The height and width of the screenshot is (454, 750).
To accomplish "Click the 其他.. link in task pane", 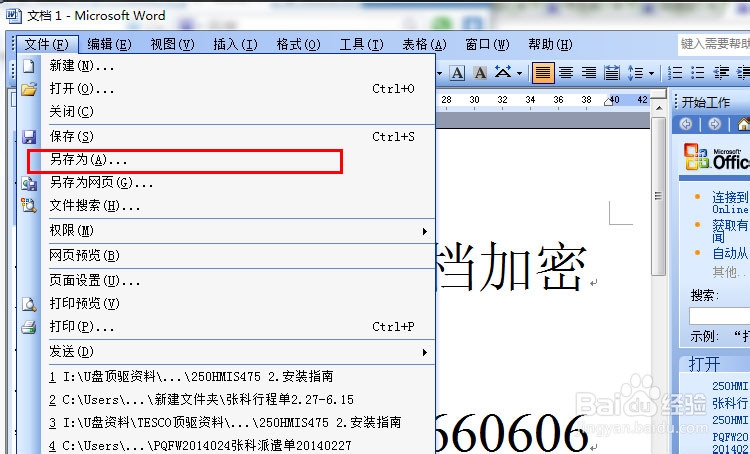I will [729, 272].
